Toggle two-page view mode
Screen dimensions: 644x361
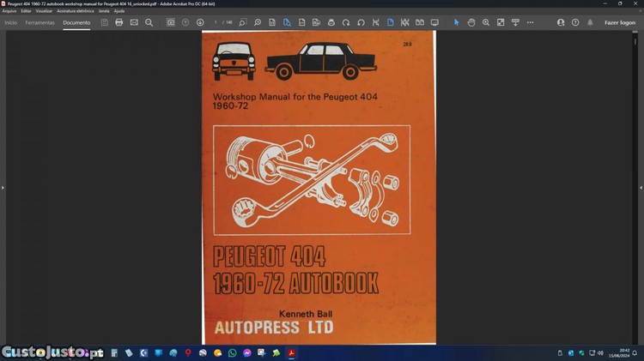coord(419,22)
